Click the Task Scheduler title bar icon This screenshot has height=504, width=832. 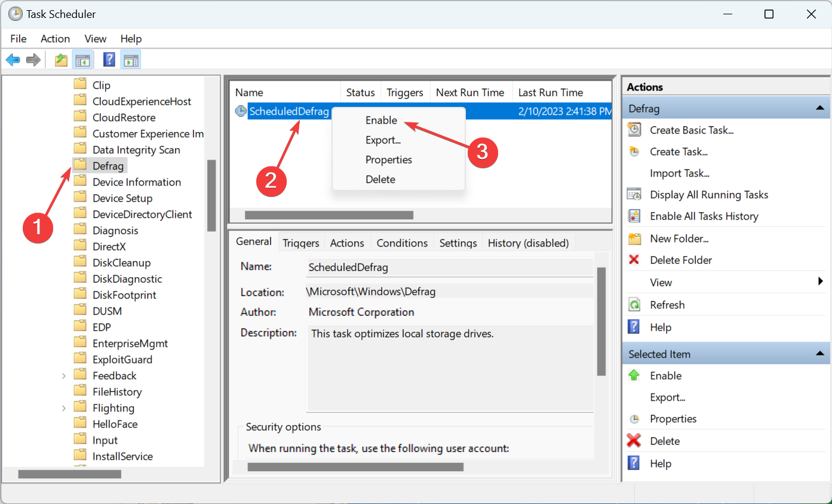click(16, 14)
